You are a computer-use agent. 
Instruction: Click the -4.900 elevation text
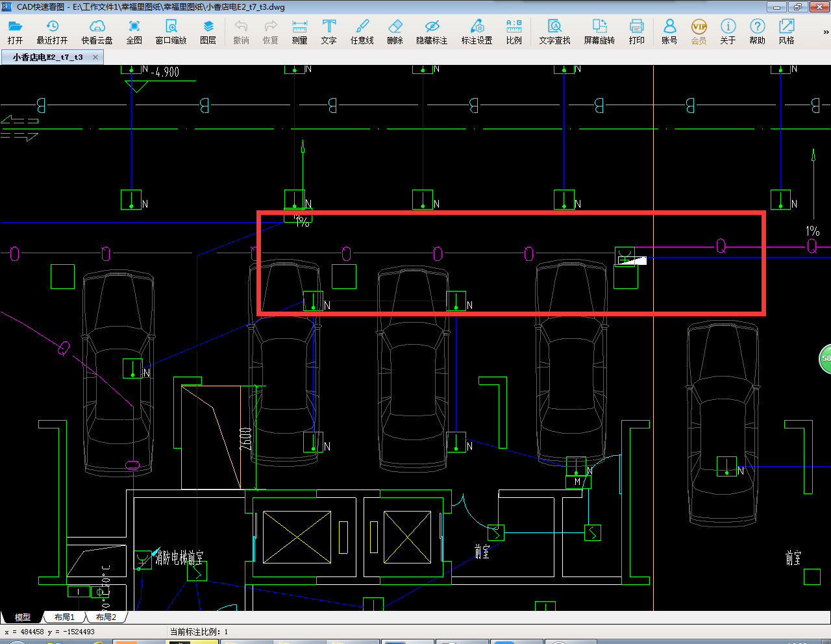tap(165, 72)
